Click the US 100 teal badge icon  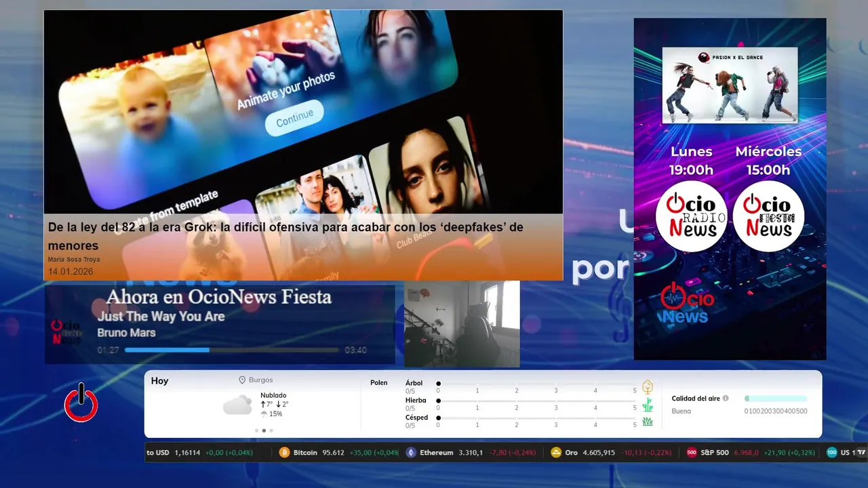tap(832, 453)
